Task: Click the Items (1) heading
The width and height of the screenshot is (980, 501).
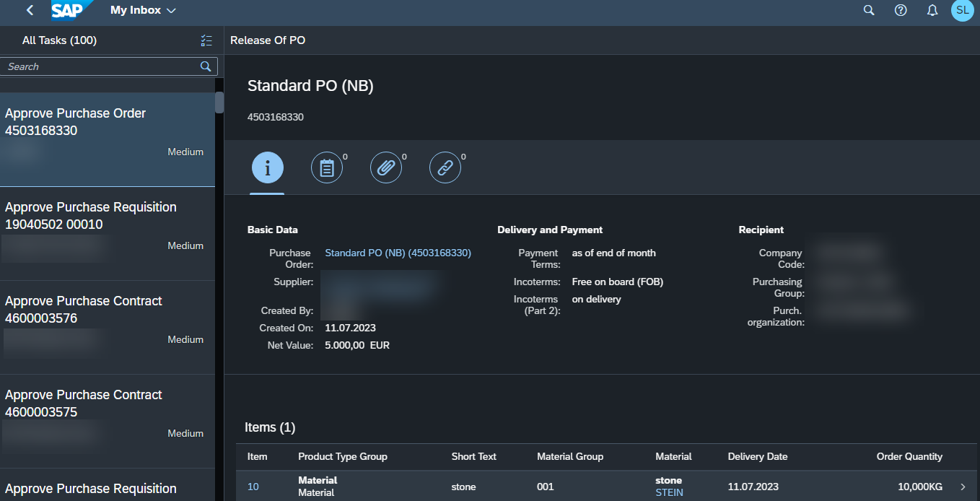Action: click(270, 427)
